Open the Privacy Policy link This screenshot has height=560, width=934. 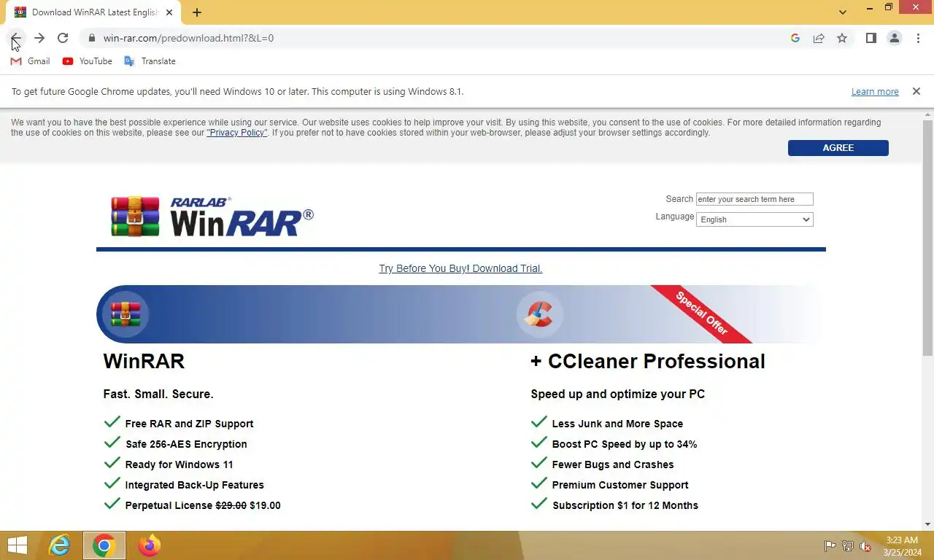pyautogui.click(x=237, y=133)
